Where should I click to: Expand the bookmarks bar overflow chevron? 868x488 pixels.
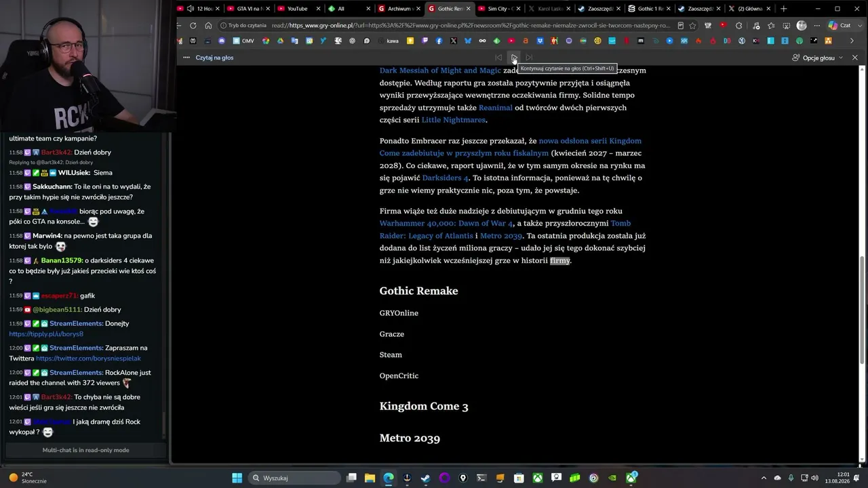point(852,41)
